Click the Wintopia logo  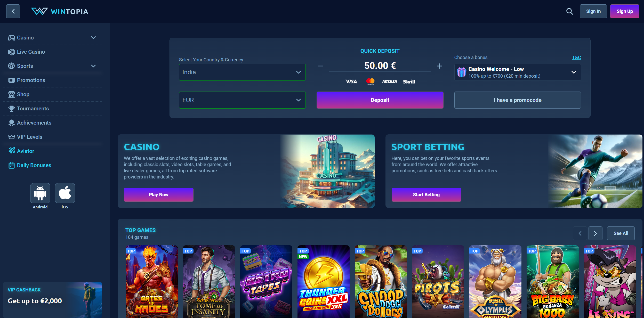[60, 11]
